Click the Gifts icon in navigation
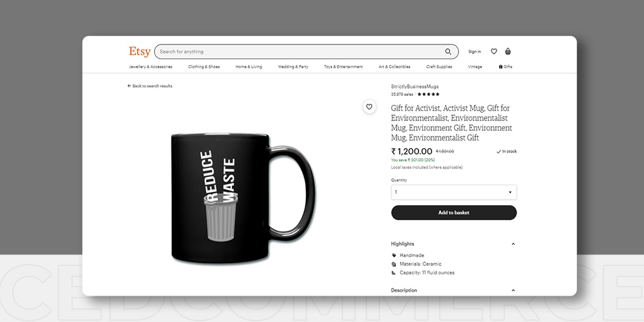Viewport: 644px width, 322px height. click(500, 66)
